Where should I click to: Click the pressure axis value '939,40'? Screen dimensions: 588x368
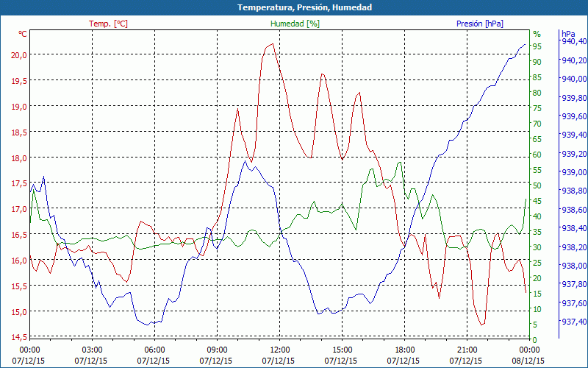(x=573, y=135)
